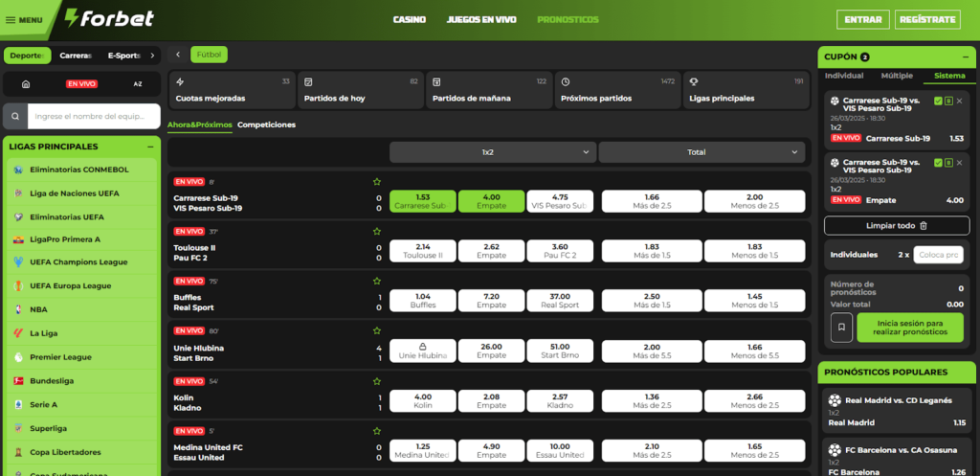Open the Próximos partidos card
Viewport: 980px width, 476px height.
click(617, 90)
